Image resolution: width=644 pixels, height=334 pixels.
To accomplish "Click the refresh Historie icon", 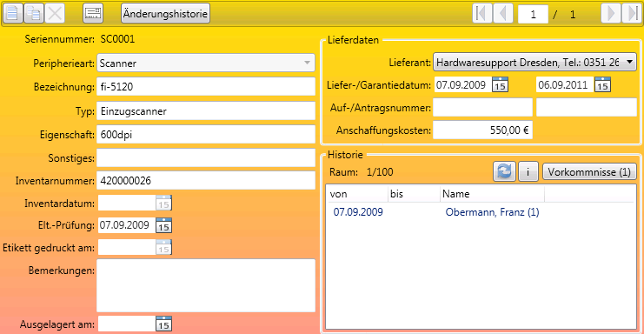I will pyautogui.click(x=504, y=171).
